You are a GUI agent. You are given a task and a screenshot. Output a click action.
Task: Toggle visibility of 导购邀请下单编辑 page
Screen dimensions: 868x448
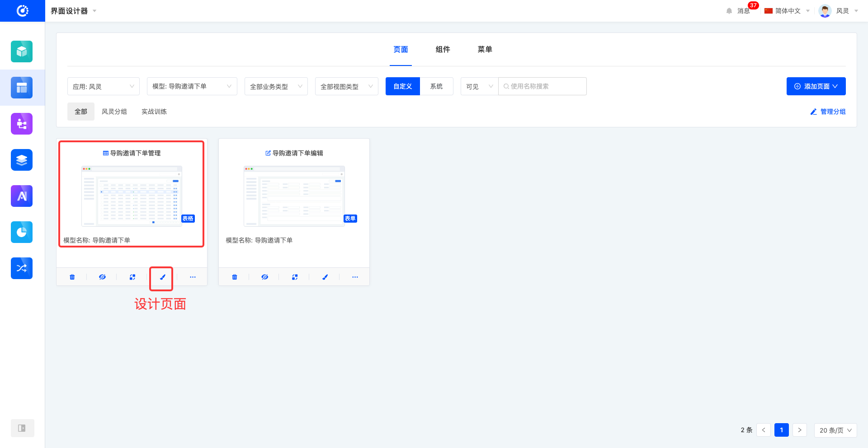[x=264, y=277]
